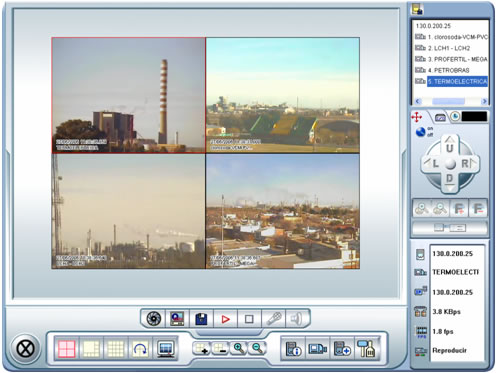497x373 pixels.
Task: Open the image settings tab
Action: pyautogui.click(x=440, y=118)
